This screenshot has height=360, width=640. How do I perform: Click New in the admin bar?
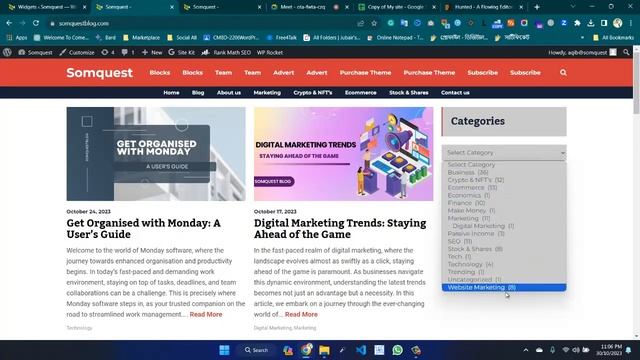[x=152, y=52]
